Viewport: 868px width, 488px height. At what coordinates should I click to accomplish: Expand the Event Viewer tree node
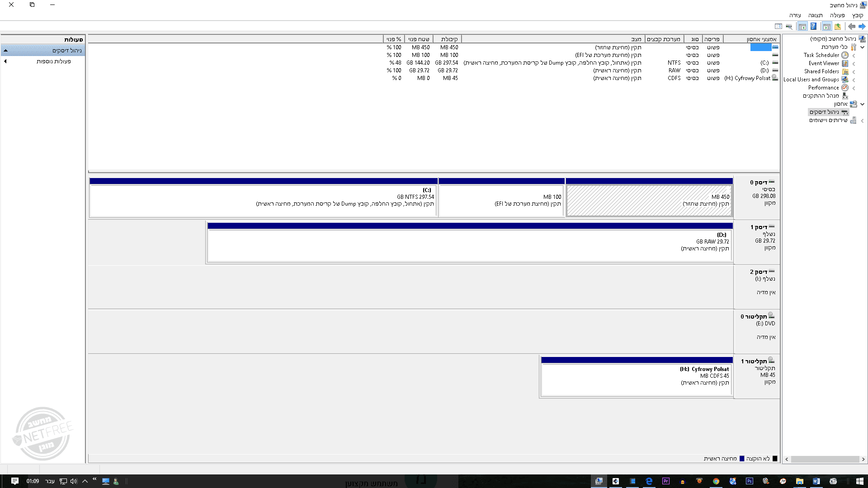click(x=854, y=64)
